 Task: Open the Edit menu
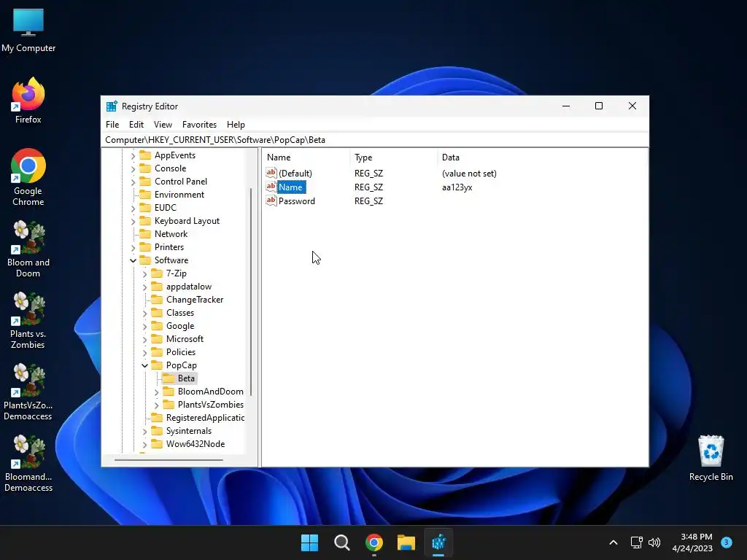(136, 124)
